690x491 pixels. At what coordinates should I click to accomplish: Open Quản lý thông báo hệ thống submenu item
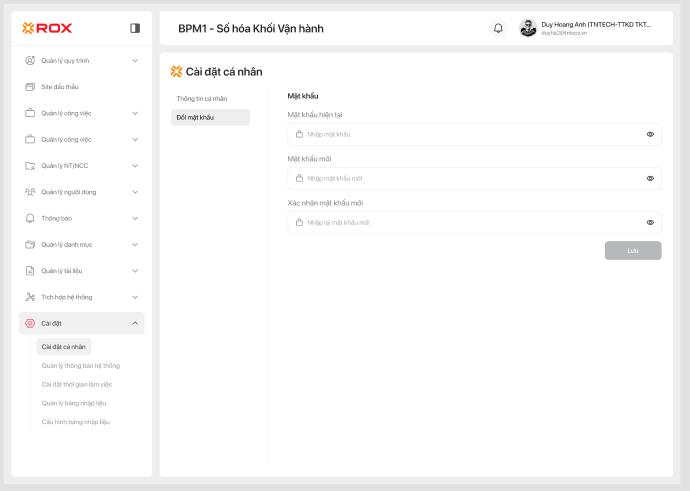click(x=80, y=366)
